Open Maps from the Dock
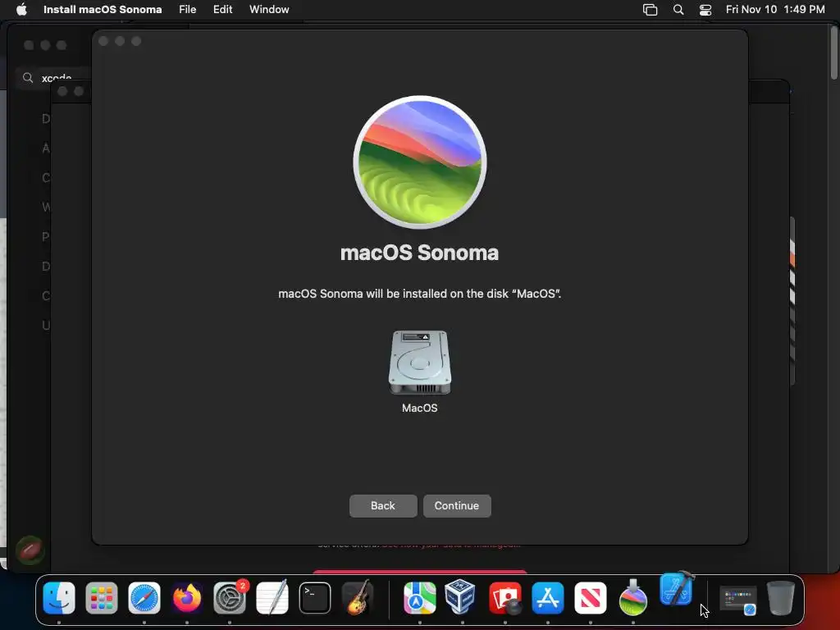Viewport: 840px width, 630px height. click(x=419, y=598)
